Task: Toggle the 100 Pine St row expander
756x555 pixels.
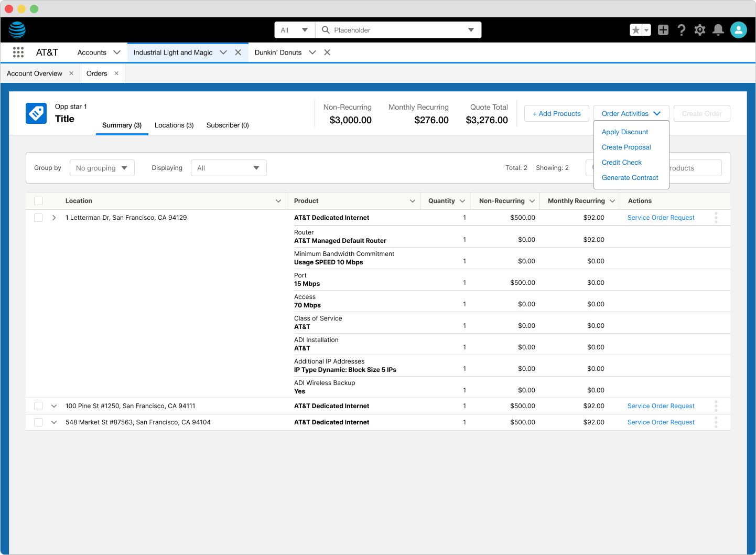Action: tap(54, 406)
